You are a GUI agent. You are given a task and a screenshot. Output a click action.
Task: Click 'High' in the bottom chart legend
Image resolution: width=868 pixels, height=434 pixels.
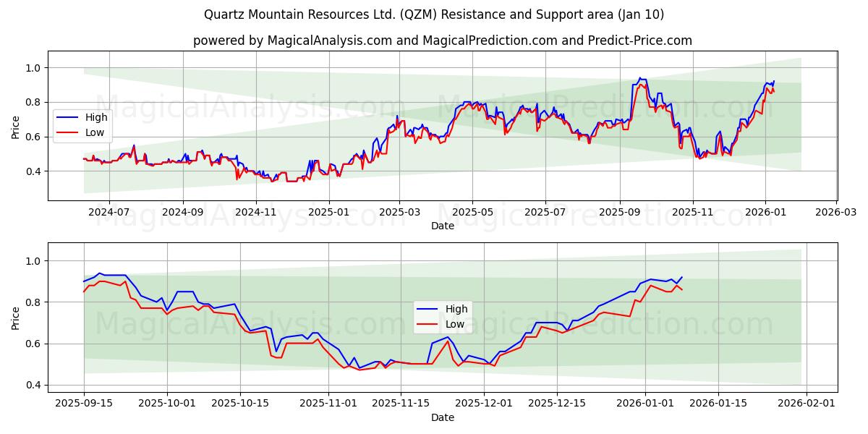pyautogui.click(x=456, y=309)
